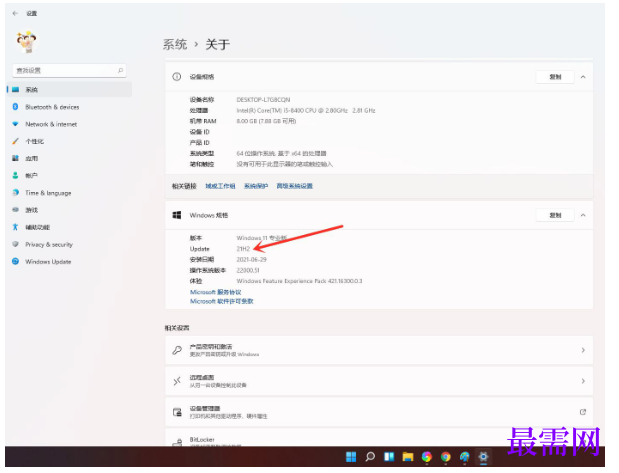Open 设备管理器 device manager
This screenshot has height=473, width=619.
[379, 412]
